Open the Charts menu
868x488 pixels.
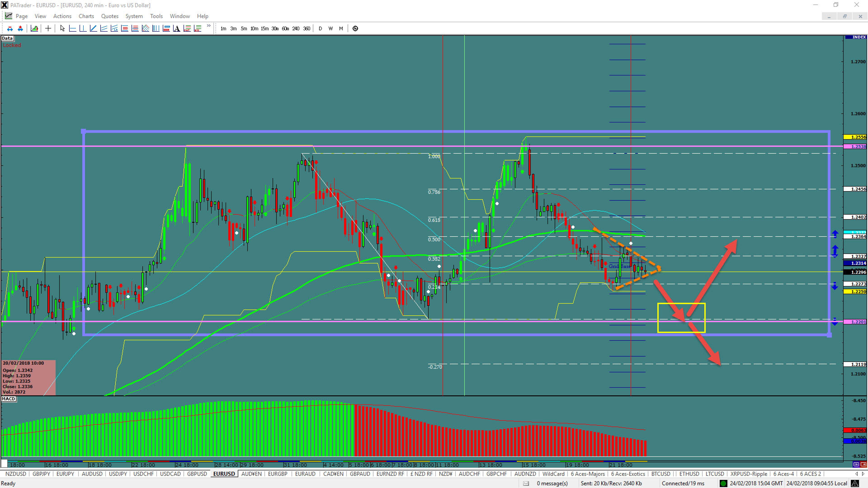(x=86, y=16)
